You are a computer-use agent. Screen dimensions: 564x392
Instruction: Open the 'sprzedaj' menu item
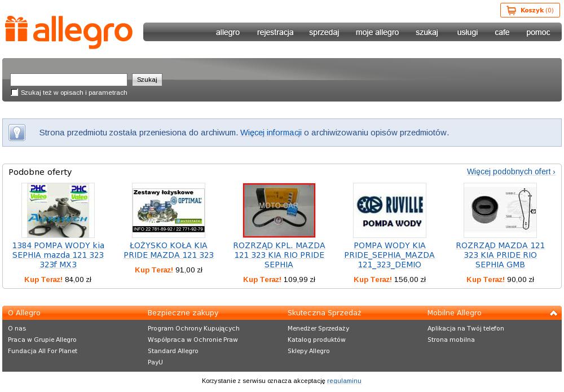324,32
